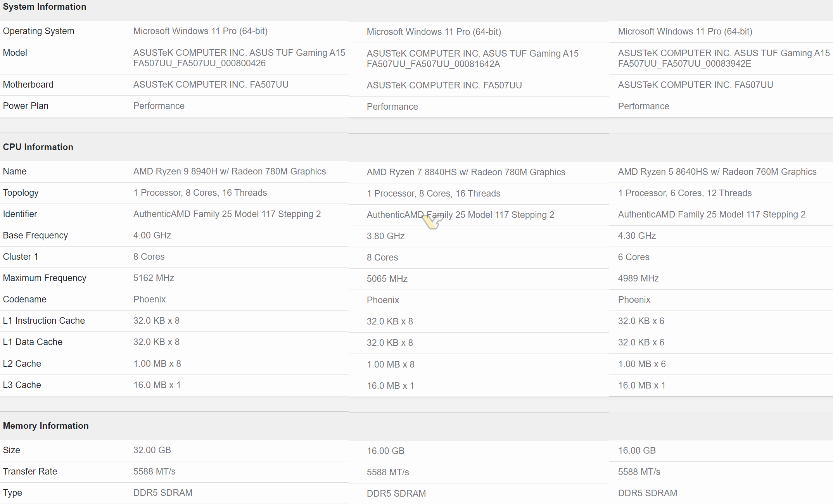Click the Motherboard row label
The height and width of the screenshot is (504, 833).
coord(28,85)
